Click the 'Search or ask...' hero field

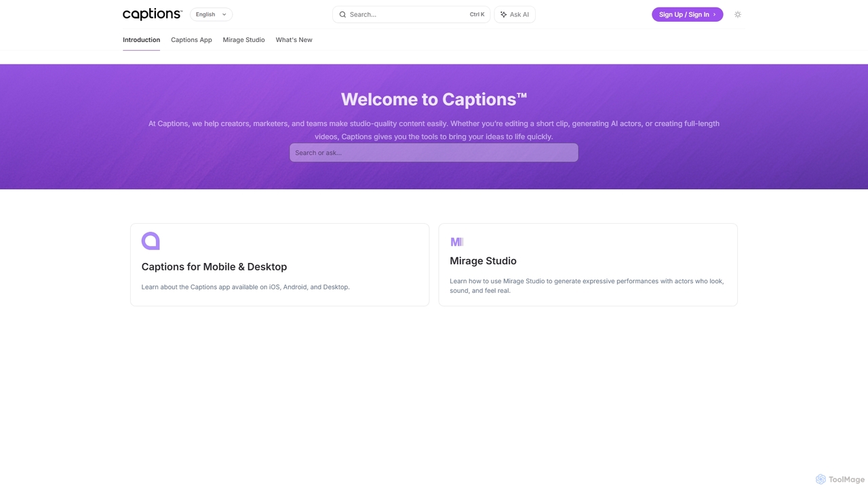pyautogui.click(x=434, y=152)
